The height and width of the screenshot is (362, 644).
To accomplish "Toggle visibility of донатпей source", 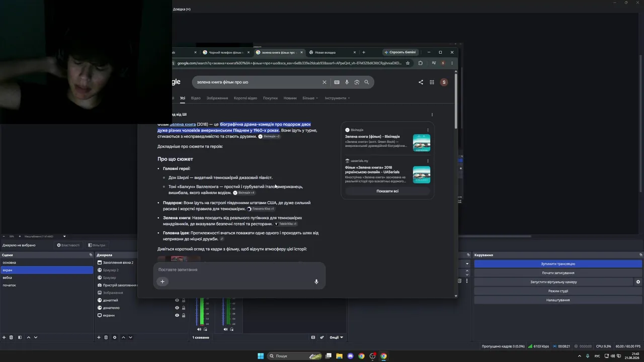I will pos(177,300).
